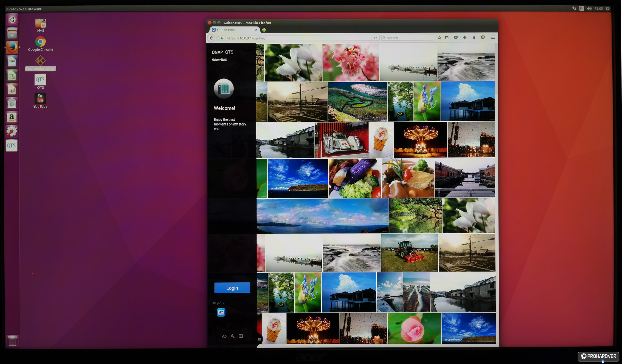This screenshot has width=622, height=364.
Task: Launch LibreOffice Calc from launcher
Action: (12, 76)
